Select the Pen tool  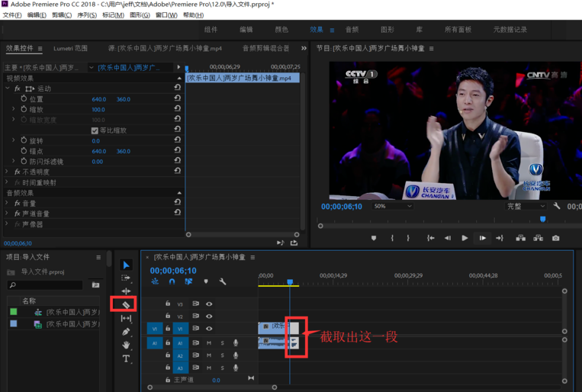pyautogui.click(x=126, y=332)
